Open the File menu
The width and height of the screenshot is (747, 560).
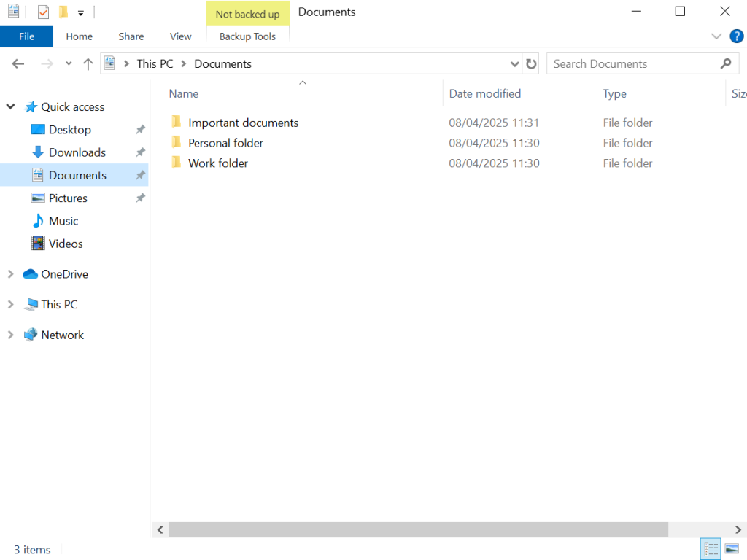coord(26,36)
